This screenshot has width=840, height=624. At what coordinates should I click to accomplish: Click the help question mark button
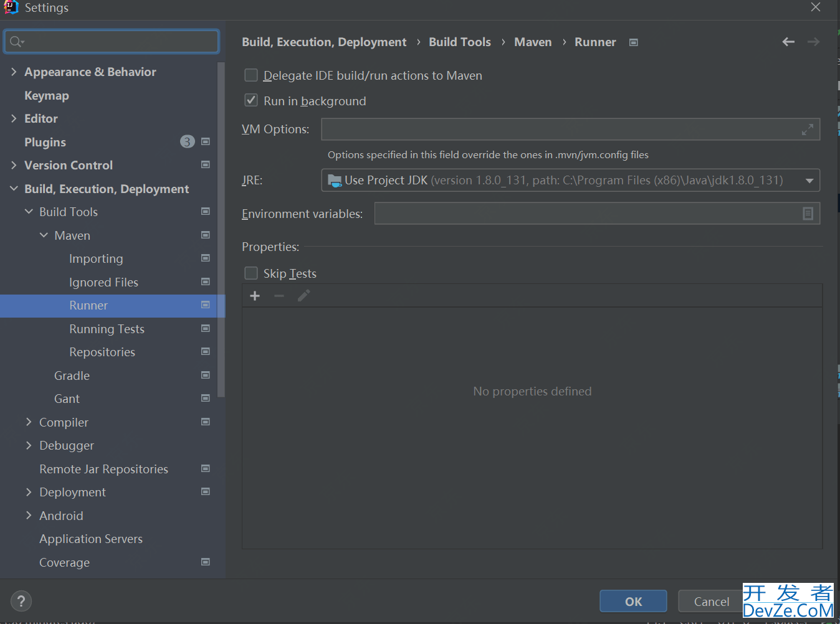(21, 601)
